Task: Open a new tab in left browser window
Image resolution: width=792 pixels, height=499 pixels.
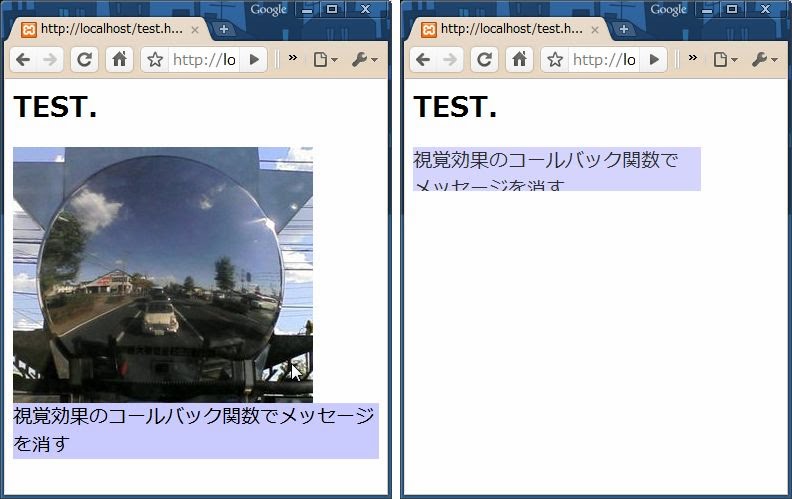Action: tap(224, 29)
